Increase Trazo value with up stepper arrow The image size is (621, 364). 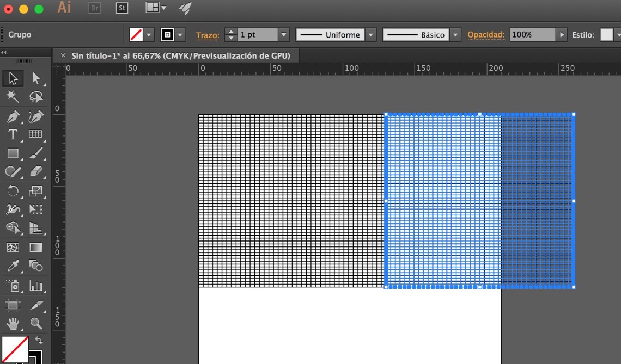(x=230, y=32)
